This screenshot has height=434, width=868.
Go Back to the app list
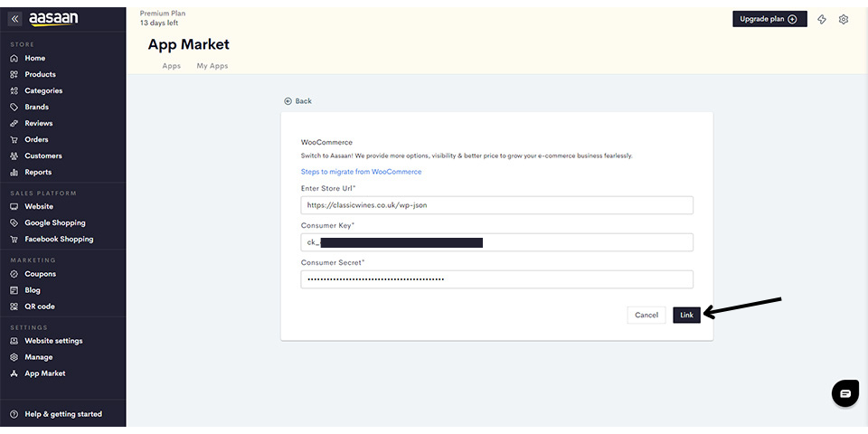[x=297, y=101]
